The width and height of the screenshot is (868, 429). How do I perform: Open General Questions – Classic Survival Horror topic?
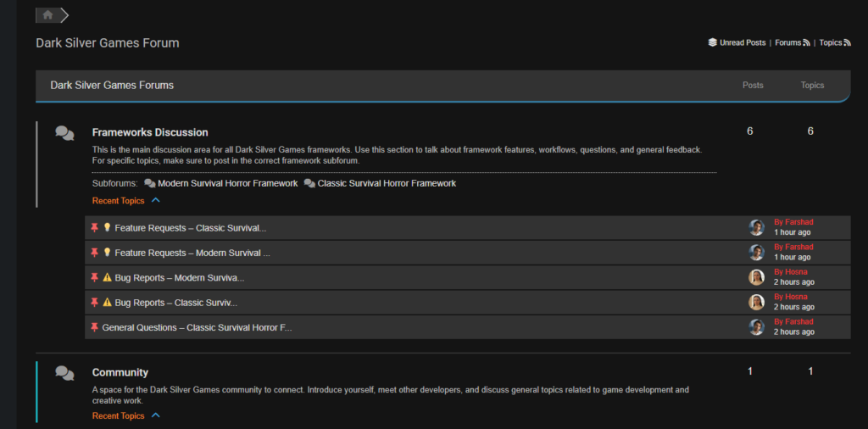(197, 327)
